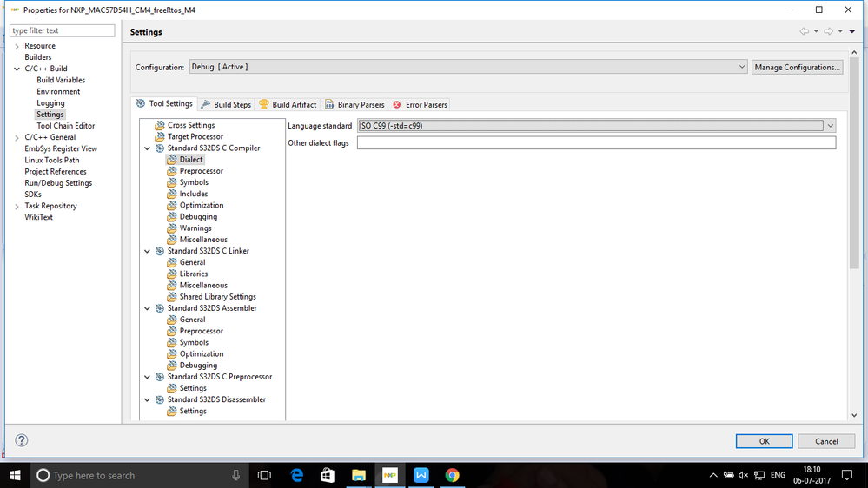Switch to Build Artifact tab
The height and width of the screenshot is (488, 868).
(288, 104)
